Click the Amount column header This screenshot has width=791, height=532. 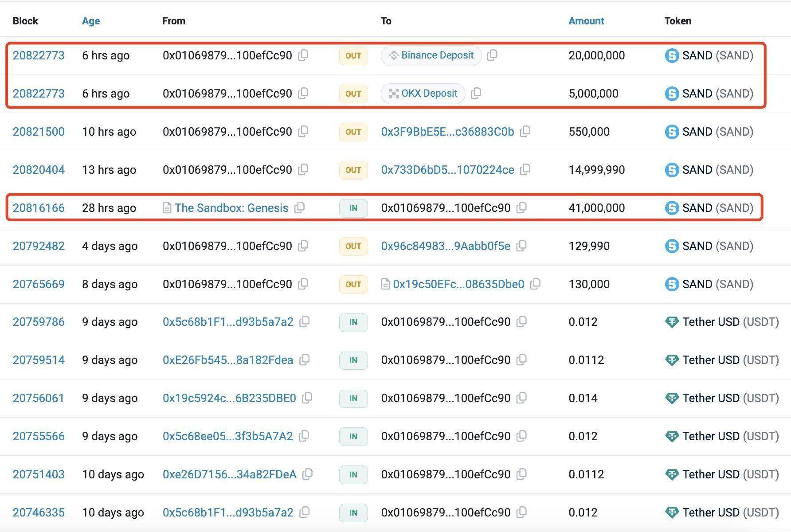click(x=586, y=21)
